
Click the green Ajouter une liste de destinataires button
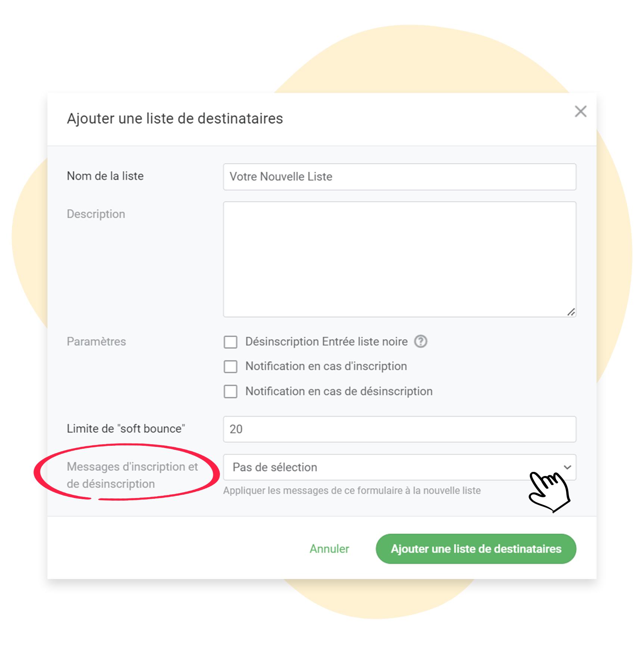[476, 548]
